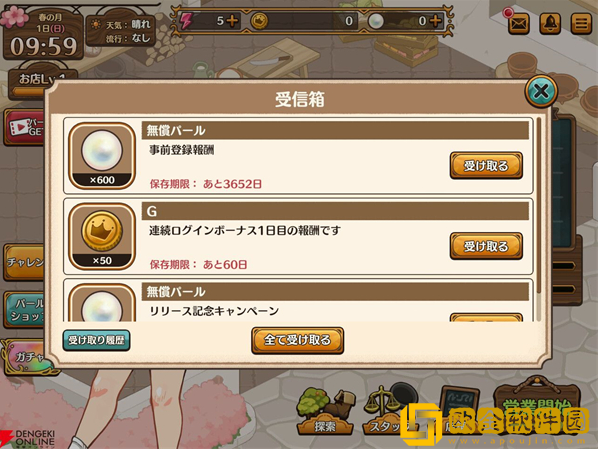The width and height of the screenshot is (598, 450).
Task: Add pearls with the pearl counter plus
Action: 435,21
